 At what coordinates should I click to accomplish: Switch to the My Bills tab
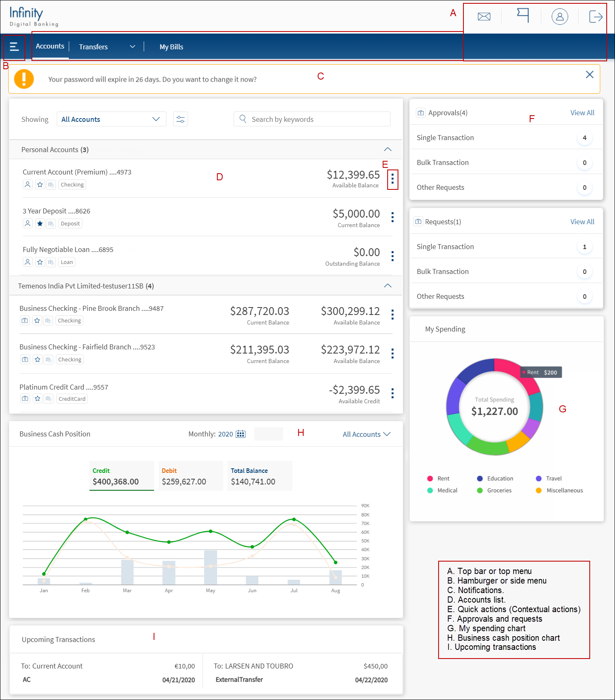coord(171,47)
